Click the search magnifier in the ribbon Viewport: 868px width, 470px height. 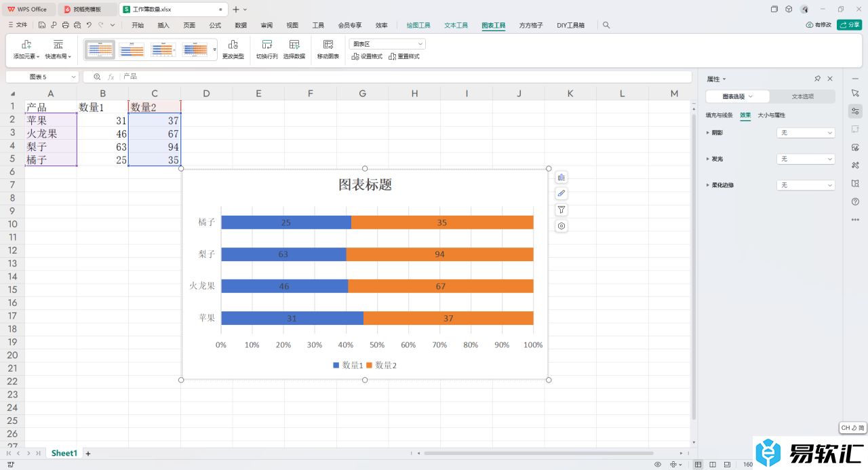606,25
